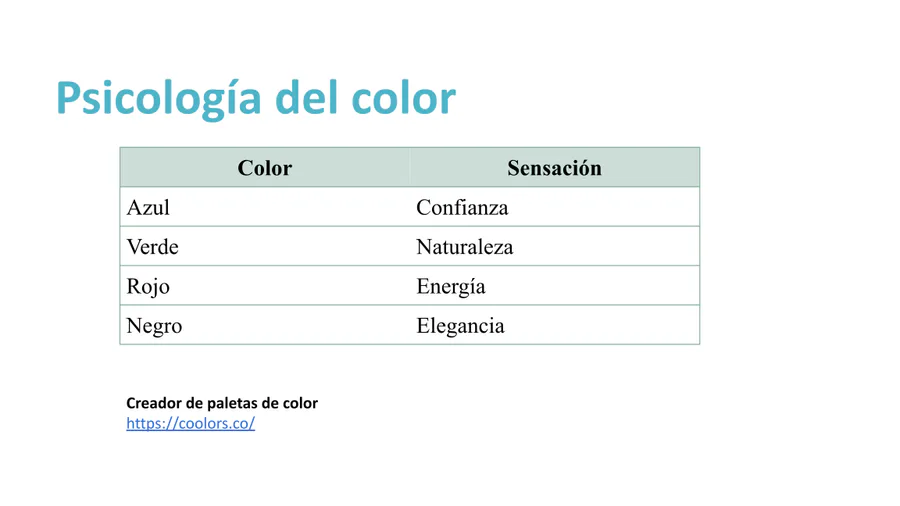
Task: Click the Energía table entry
Action: pyautogui.click(x=451, y=287)
